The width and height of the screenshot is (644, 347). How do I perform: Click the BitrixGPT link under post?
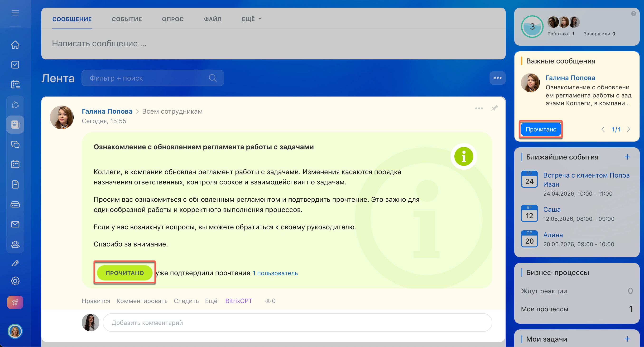click(x=239, y=301)
